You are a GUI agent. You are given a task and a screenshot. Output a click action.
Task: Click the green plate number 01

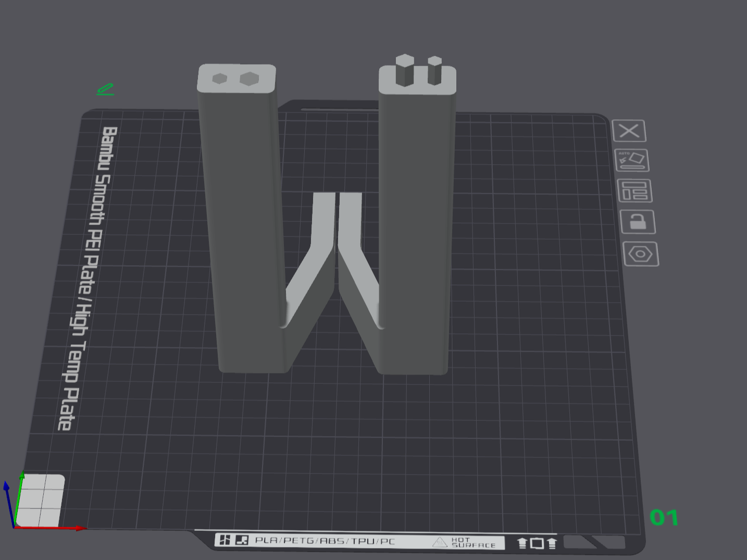(x=664, y=517)
